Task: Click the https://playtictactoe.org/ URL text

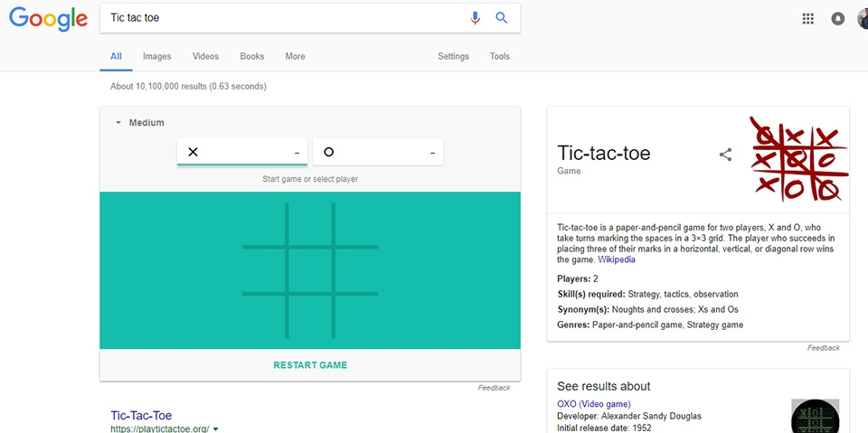Action: tap(159, 428)
